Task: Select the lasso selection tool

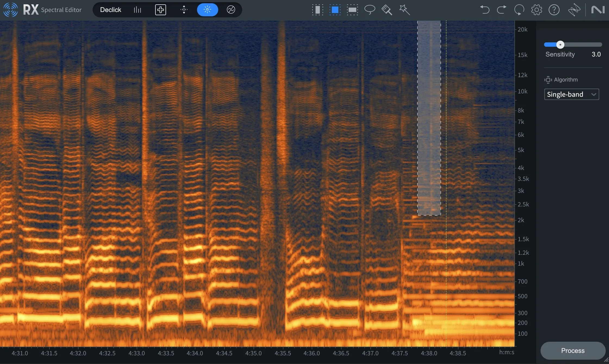Action: (370, 10)
